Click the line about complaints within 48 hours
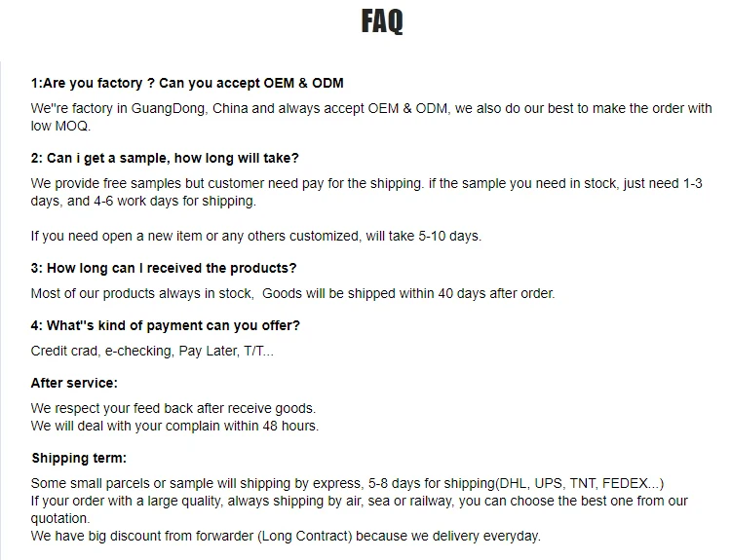731x560 pixels. [174, 426]
